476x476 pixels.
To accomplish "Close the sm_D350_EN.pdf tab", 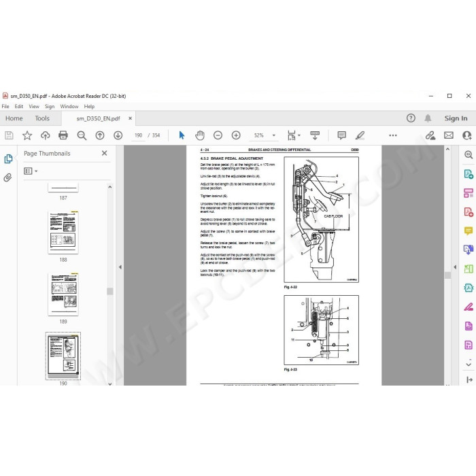I will [x=131, y=118].
